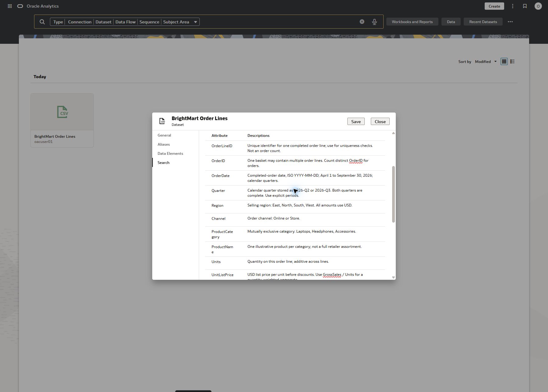Click the Channel attribute name

click(x=218, y=219)
